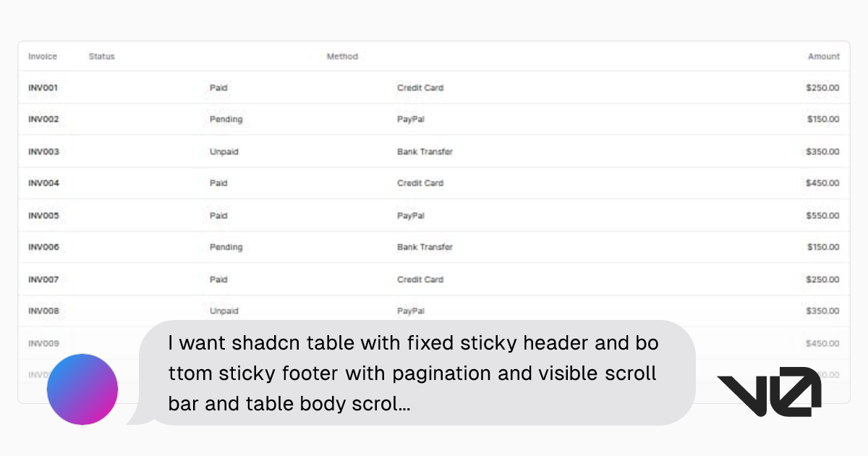Select the Credit Card cell for INV004
The image size is (868, 456).
[420, 183]
